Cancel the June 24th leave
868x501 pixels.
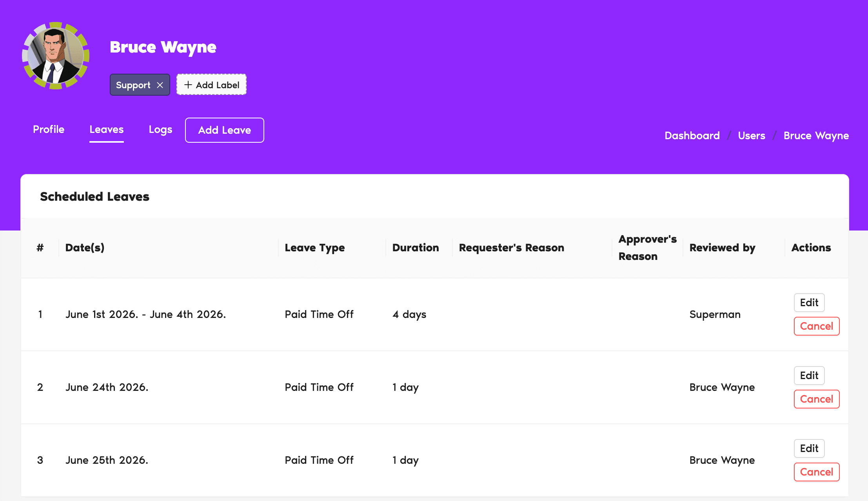coord(816,399)
